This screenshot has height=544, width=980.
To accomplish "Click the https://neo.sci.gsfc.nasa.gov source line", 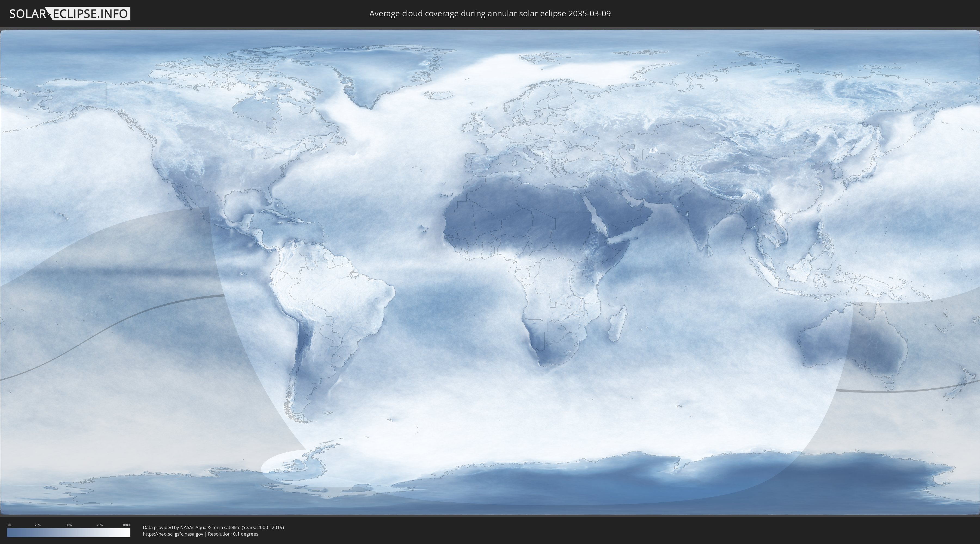I will tap(200, 534).
